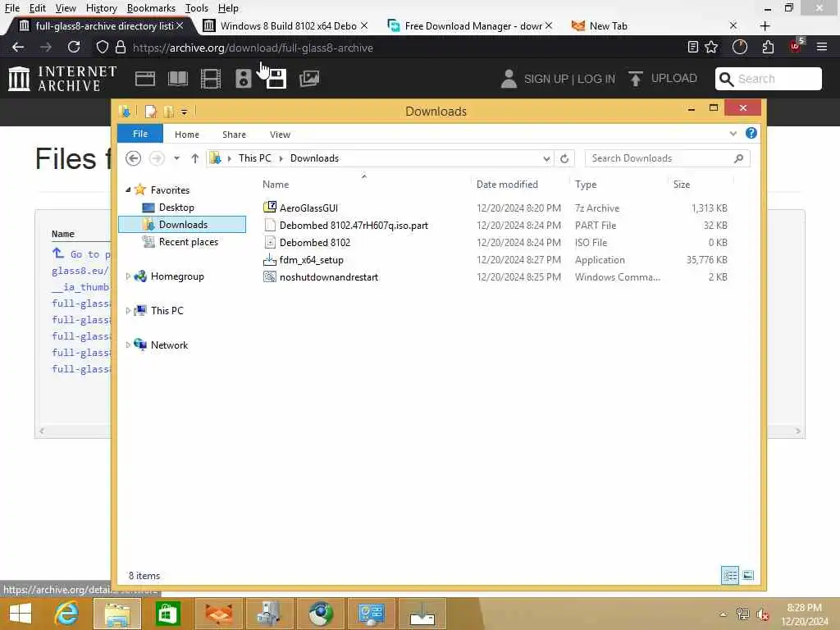Open Customize Quick Access Toolbar dropdown
The width and height of the screenshot is (840, 630).
click(x=184, y=112)
